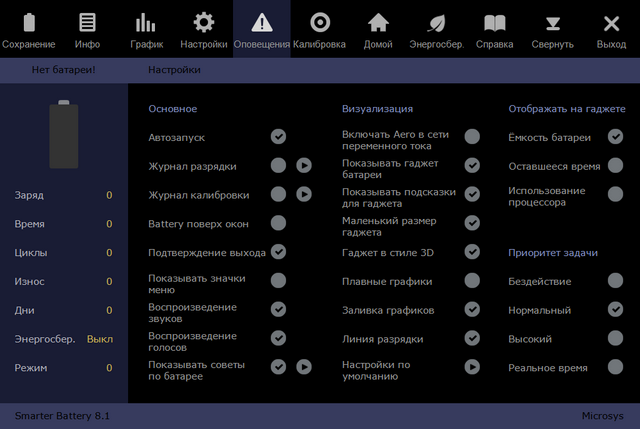Click the Smarter Battery 8.1 label

pos(62,416)
